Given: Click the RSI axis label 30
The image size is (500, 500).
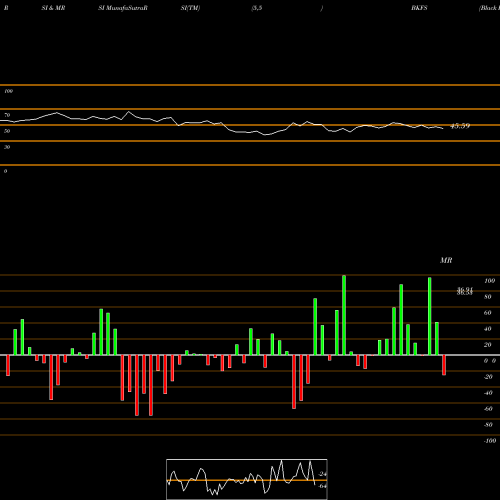Looking at the screenshot, I should tap(7, 147).
